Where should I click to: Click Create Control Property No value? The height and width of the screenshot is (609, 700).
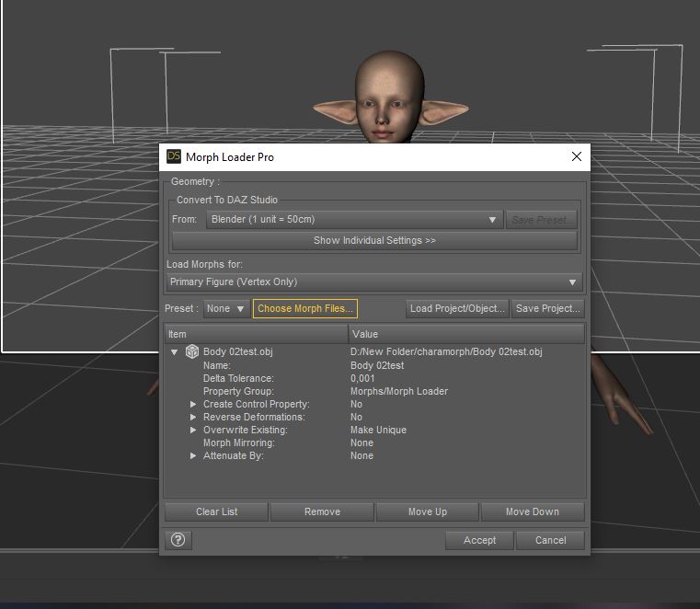(356, 404)
